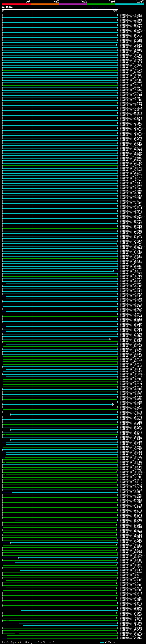Select the orange ~40% identity color segment
Screen dimensions: 146x644
tap(44, 4)
